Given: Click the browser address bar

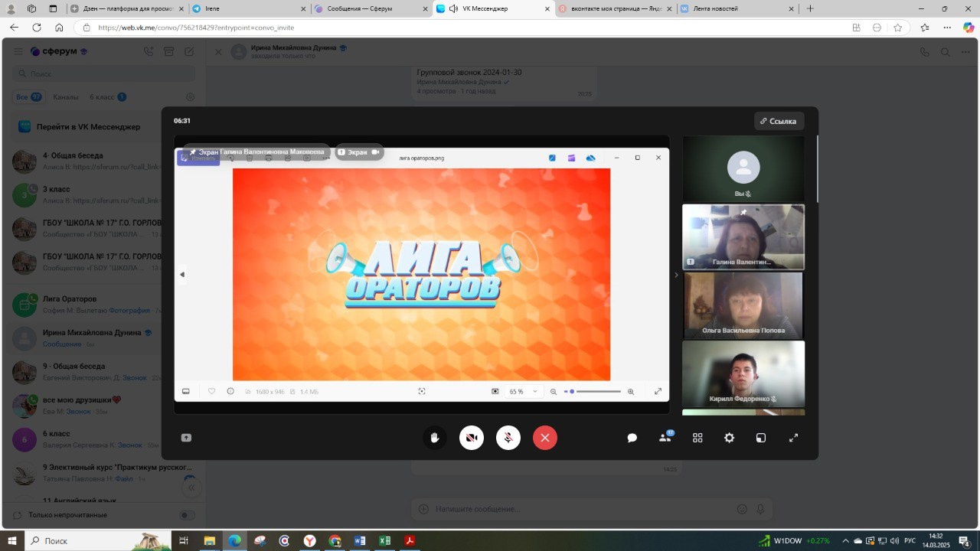Looking at the screenshot, I should click(x=459, y=28).
